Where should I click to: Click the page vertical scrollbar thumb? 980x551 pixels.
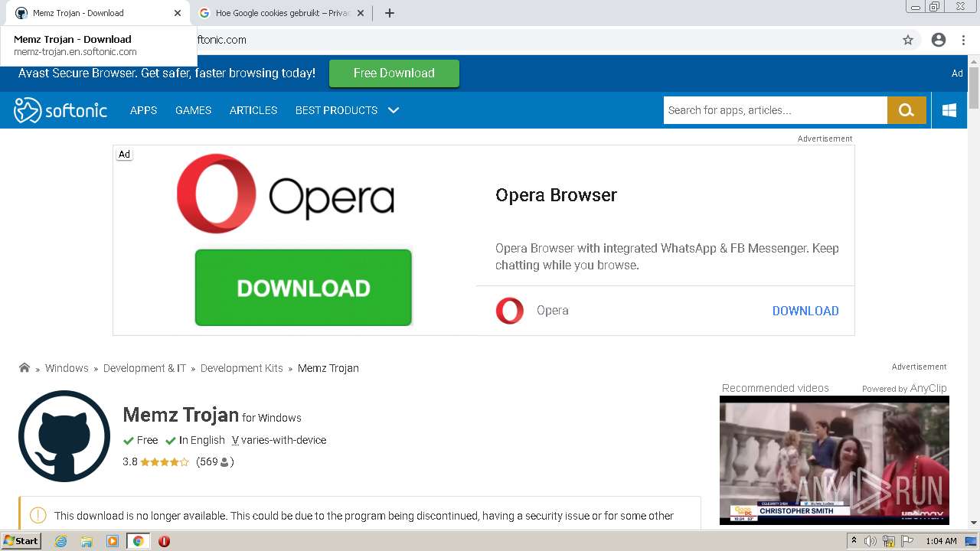[x=974, y=88]
